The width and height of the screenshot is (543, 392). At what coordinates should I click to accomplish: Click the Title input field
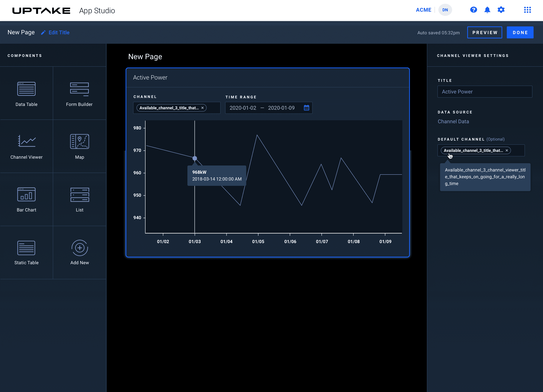click(485, 92)
